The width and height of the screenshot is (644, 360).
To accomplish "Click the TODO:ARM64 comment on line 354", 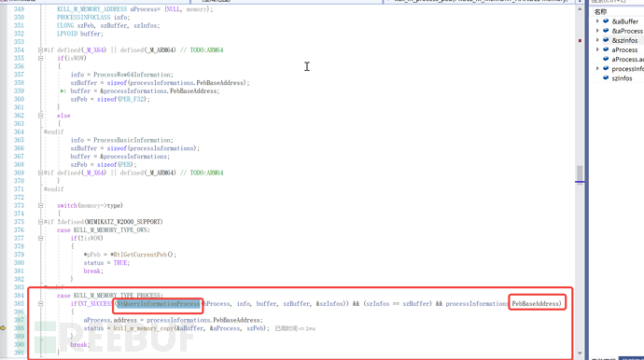I will coord(202,50).
